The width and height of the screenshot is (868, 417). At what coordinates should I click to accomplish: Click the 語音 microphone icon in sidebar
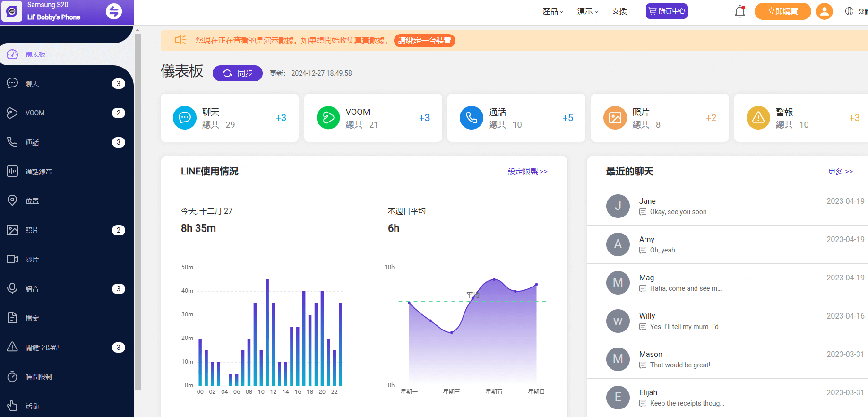tap(12, 288)
